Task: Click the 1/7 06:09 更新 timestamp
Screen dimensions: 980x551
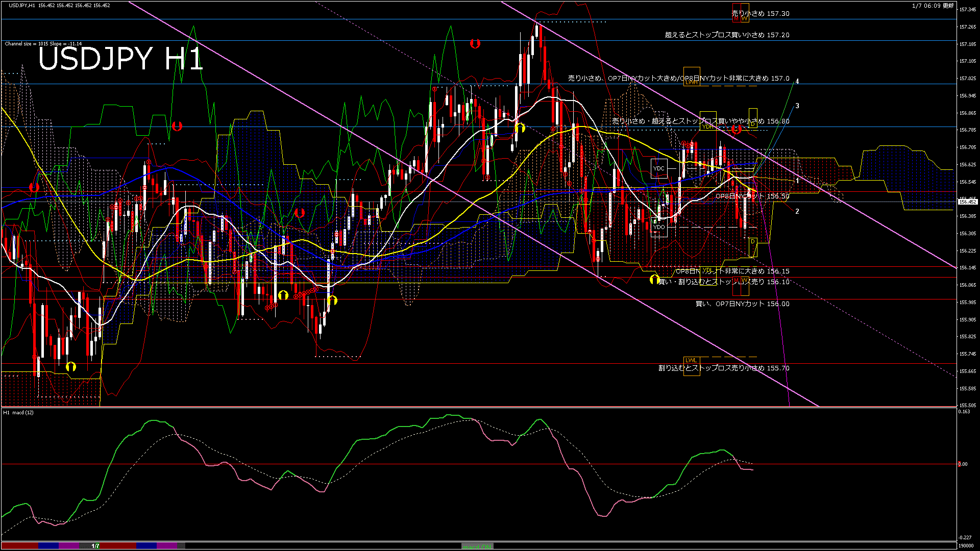Action: click(933, 6)
